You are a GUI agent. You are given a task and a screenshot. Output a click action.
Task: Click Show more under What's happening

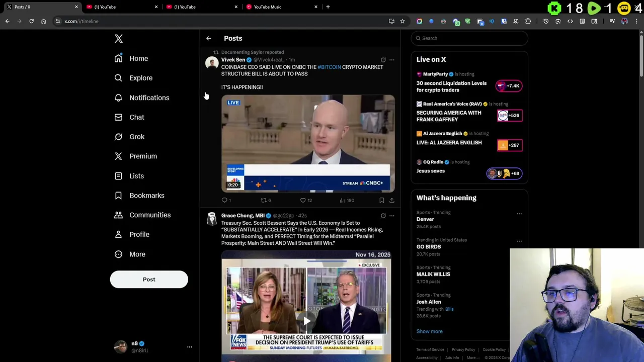429,331
